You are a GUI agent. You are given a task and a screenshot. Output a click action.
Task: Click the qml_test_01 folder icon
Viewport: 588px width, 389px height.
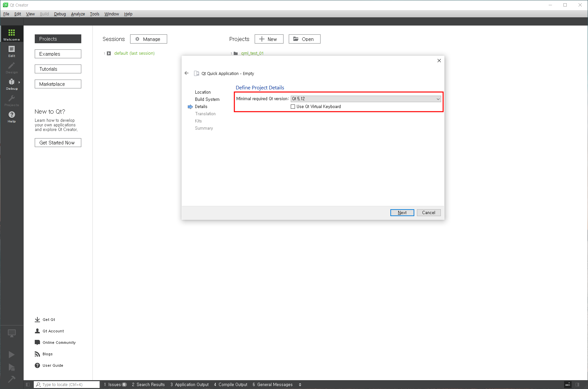[236, 53]
